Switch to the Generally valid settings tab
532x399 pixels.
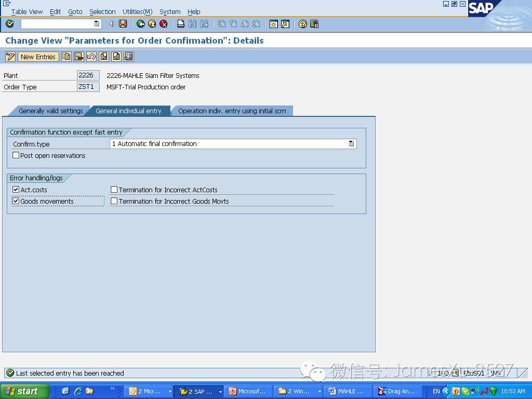50,111
